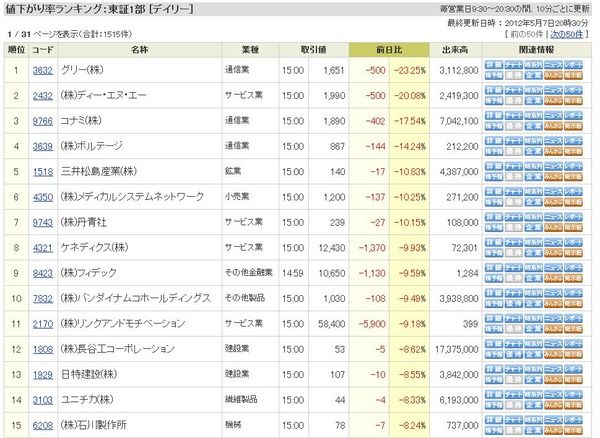Open 詳細 button in ケネディクス row
This screenshot has height=438, width=600.
point(494,243)
